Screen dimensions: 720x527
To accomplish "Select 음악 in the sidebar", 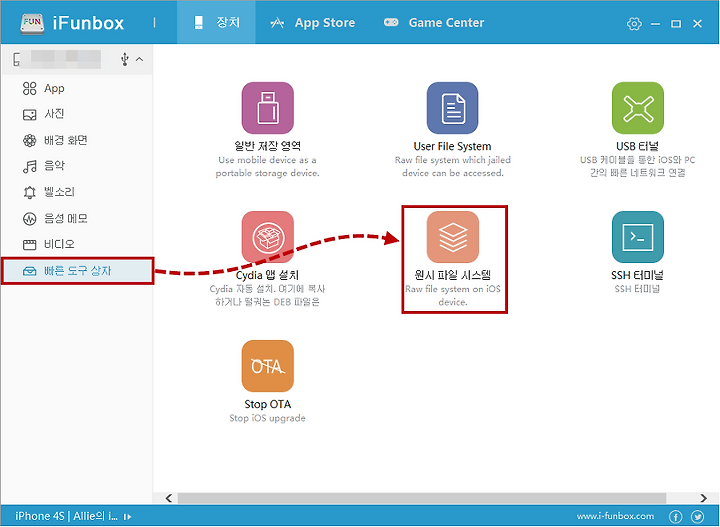I will click(x=77, y=166).
